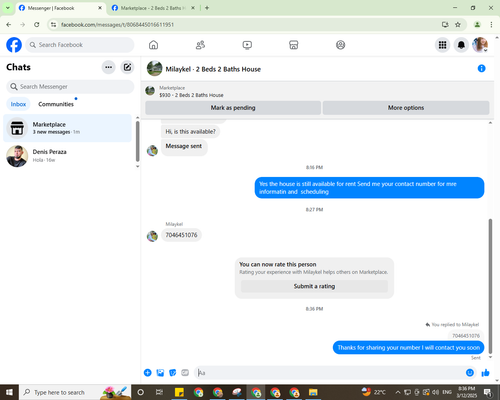Click the install app icon in address bar
This screenshot has height=400, width=500.
[445, 25]
